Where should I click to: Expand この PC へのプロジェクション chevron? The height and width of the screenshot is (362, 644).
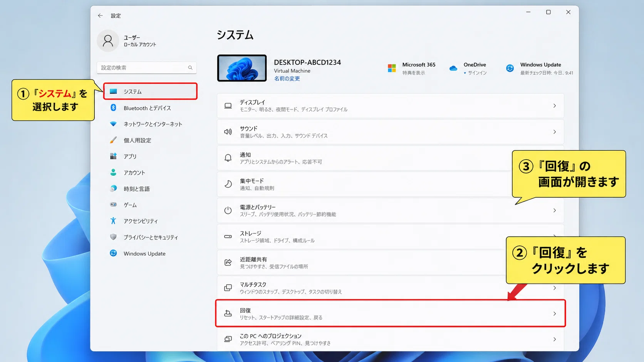click(x=555, y=339)
